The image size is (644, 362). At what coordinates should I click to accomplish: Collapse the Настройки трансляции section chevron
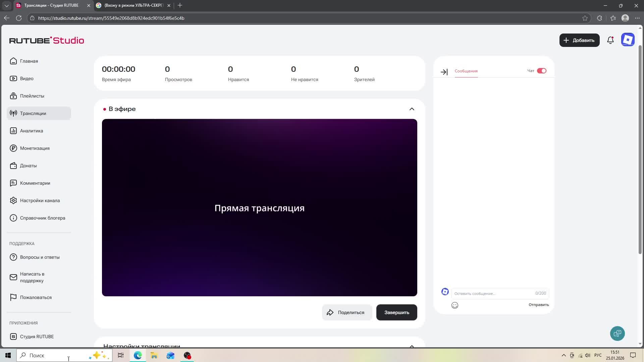click(x=412, y=346)
